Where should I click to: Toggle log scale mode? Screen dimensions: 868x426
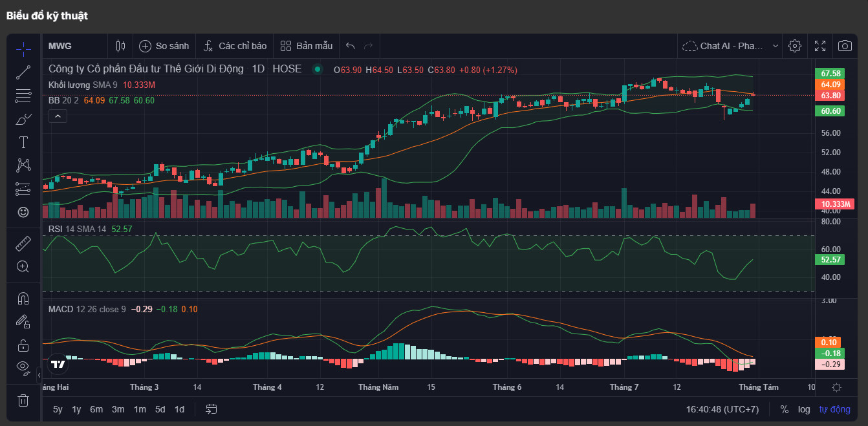[x=804, y=409]
